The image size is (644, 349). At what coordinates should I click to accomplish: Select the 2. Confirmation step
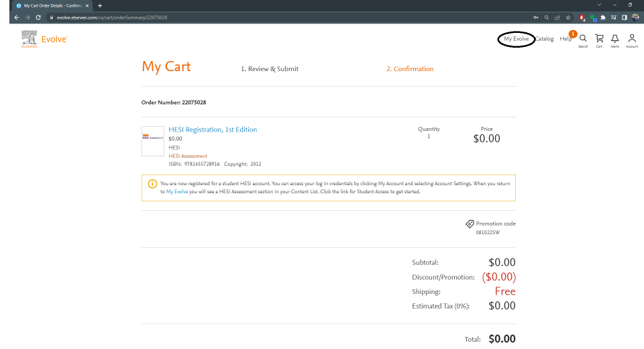pyautogui.click(x=410, y=69)
